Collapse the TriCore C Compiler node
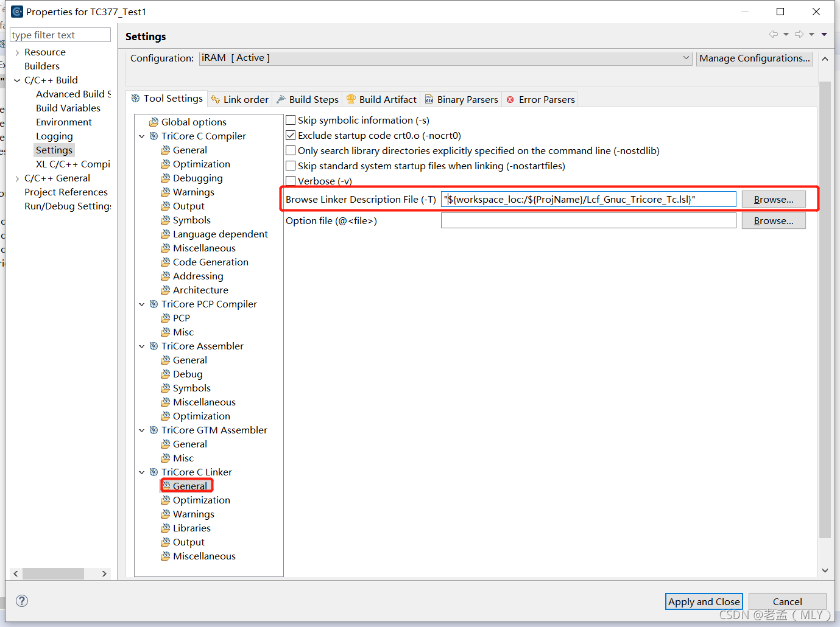The height and width of the screenshot is (627, 840). point(142,136)
